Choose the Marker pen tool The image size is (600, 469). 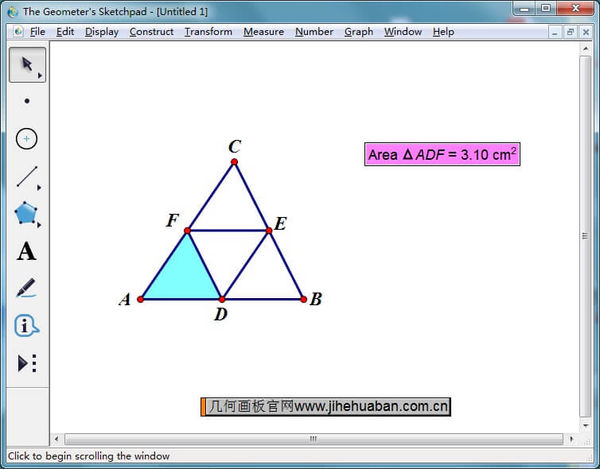pyautogui.click(x=26, y=288)
